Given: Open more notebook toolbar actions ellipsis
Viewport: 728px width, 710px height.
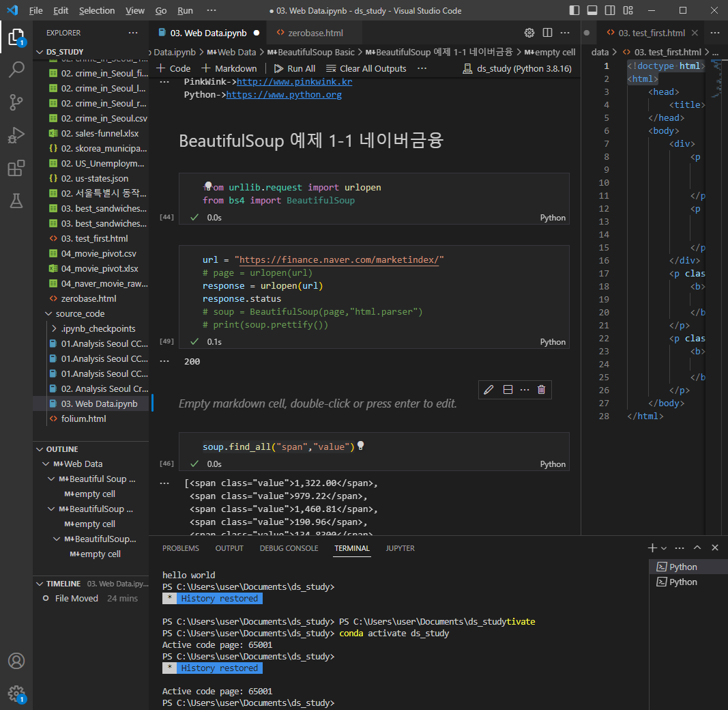Looking at the screenshot, I should [x=422, y=68].
